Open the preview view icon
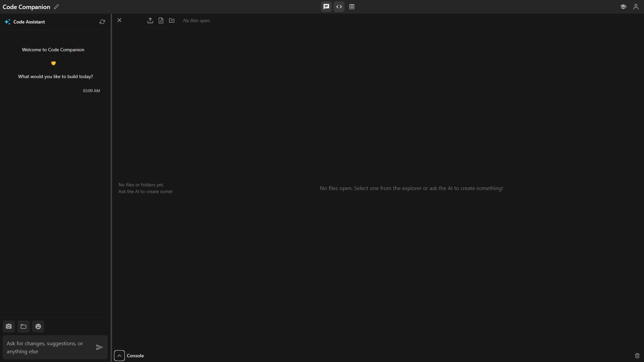 (x=352, y=7)
